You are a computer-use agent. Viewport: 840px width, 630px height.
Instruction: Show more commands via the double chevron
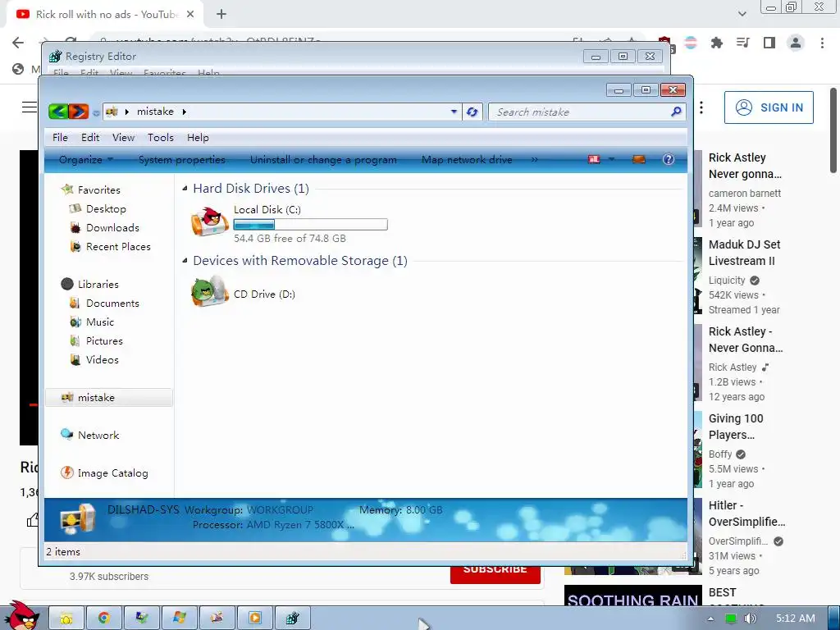pos(534,159)
